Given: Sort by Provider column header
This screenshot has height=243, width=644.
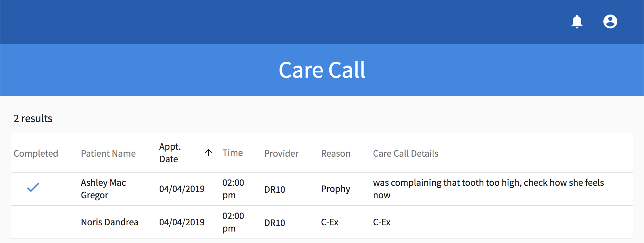Looking at the screenshot, I should (x=281, y=154).
